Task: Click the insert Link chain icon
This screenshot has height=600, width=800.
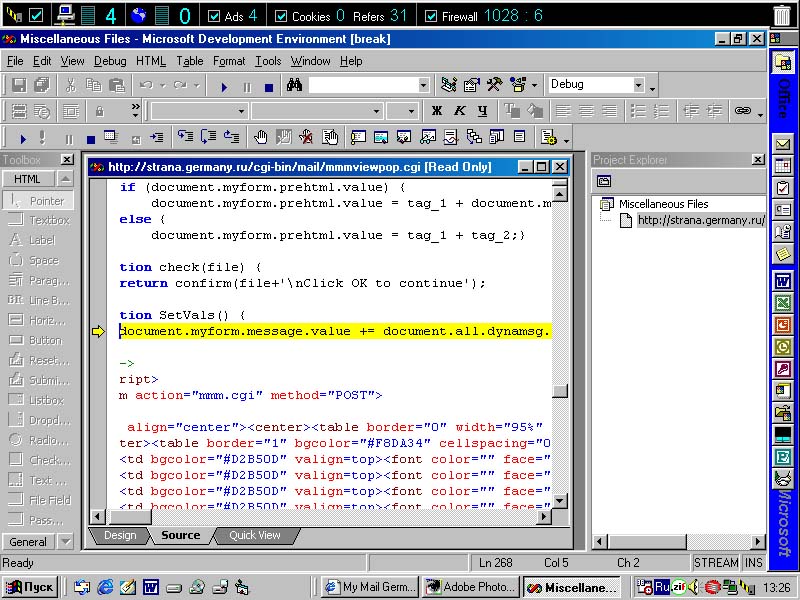Action: point(742,111)
